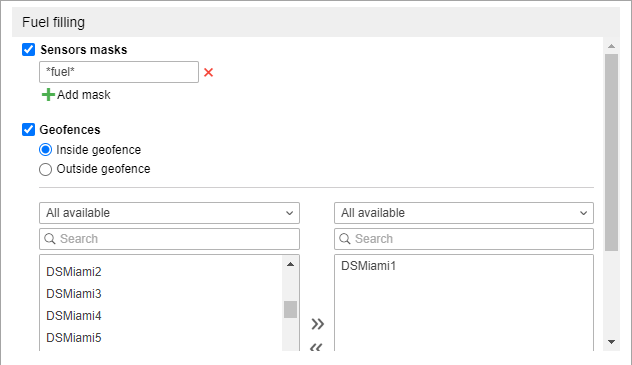Toggle the Geofences checkbox

click(x=28, y=129)
